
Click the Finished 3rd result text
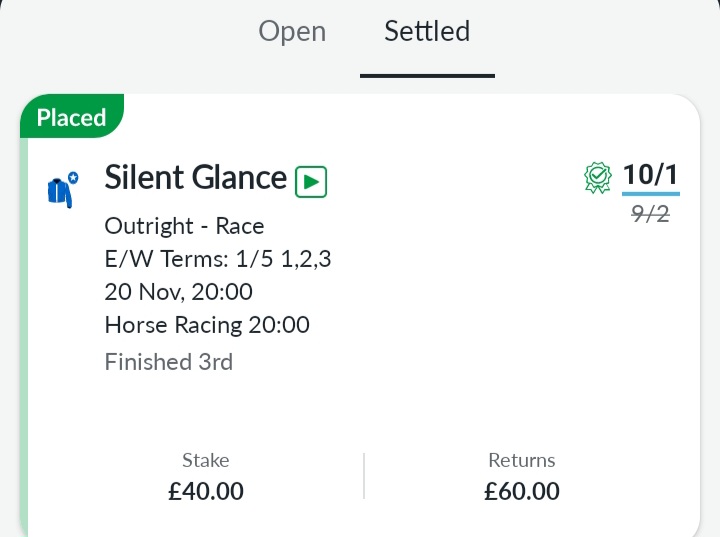click(x=169, y=362)
